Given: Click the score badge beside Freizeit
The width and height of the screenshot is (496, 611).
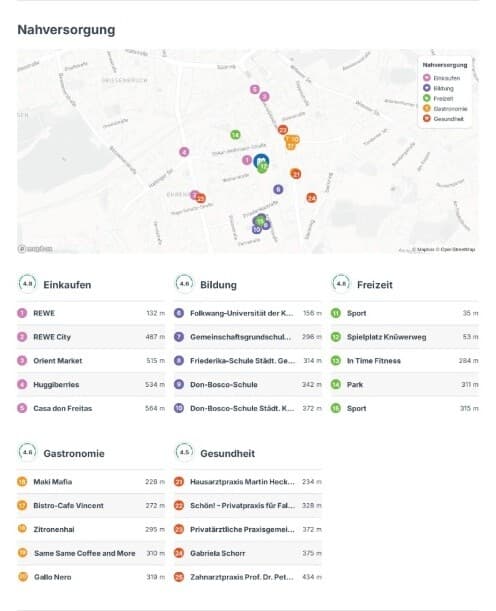Looking at the screenshot, I should [x=341, y=284].
